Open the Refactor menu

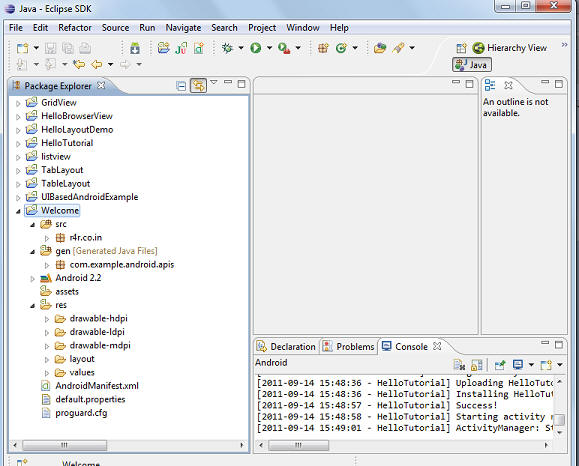click(75, 28)
